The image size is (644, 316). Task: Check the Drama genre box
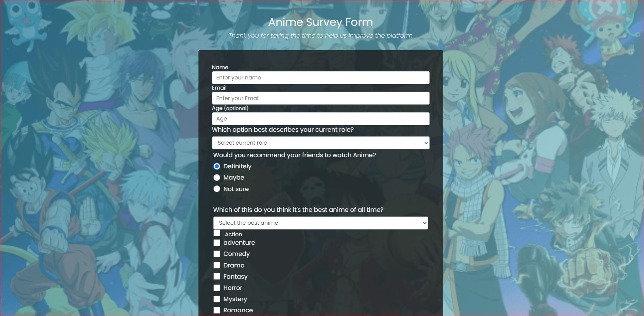(217, 265)
